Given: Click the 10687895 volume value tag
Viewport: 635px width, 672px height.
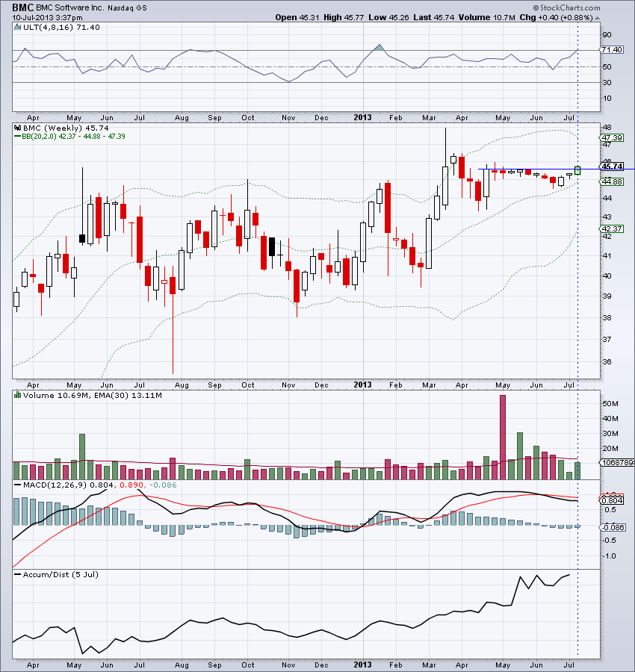Looking at the screenshot, I should (x=617, y=462).
